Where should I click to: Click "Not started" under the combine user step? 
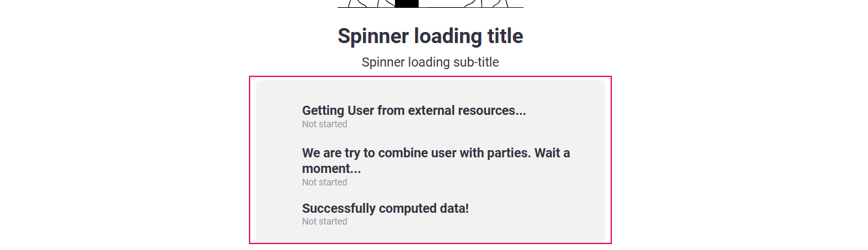coord(325,182)
